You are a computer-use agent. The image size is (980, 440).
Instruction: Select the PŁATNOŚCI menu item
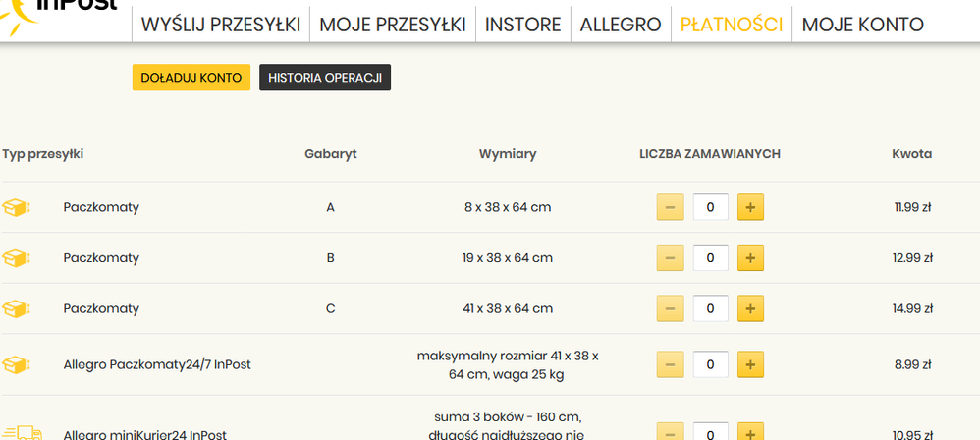tap(732, 25)
